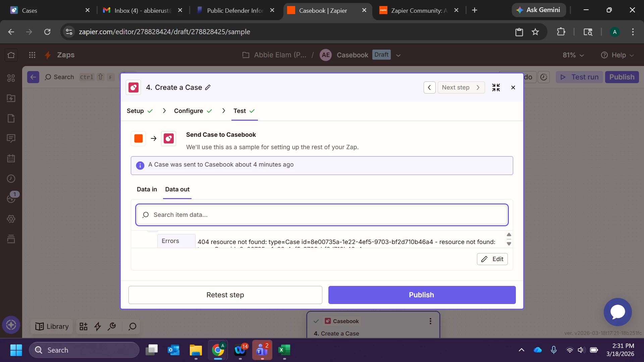This screenshot has width=644, height=362.
Task: Open the Library panel
Action: click(x=52, y=326)
